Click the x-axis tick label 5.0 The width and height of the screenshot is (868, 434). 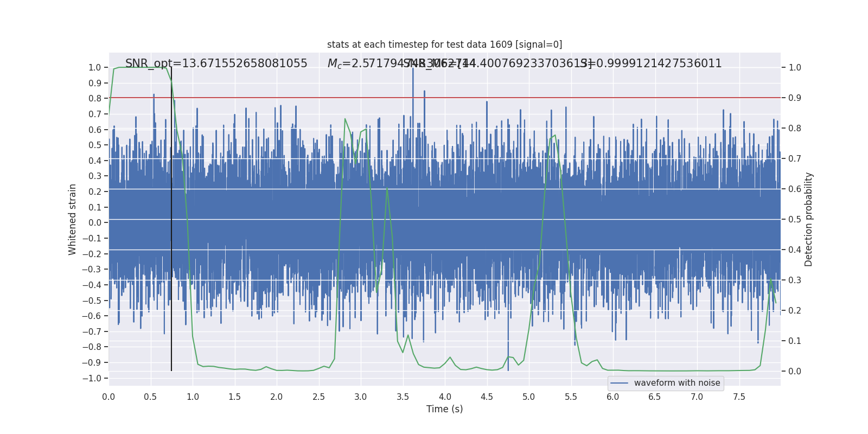pyautogui.click(x=529, y=397)
